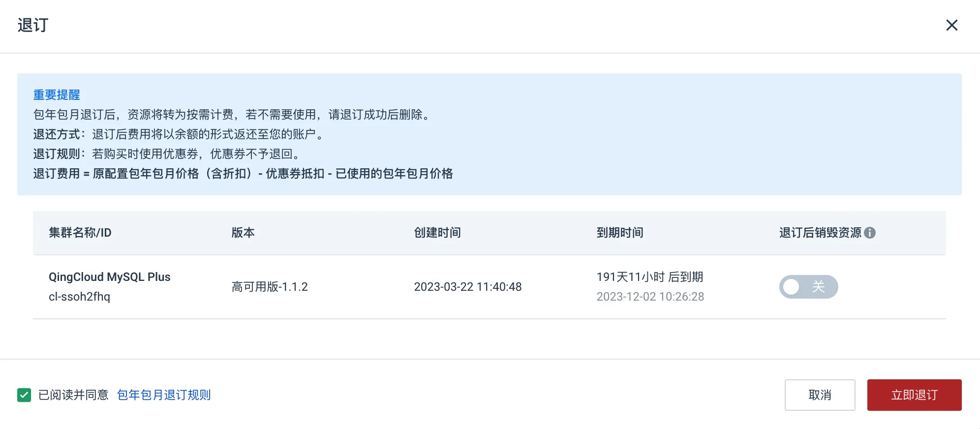
Task: Click the 已阅读并同意 label text
Action: click(73, 395)
